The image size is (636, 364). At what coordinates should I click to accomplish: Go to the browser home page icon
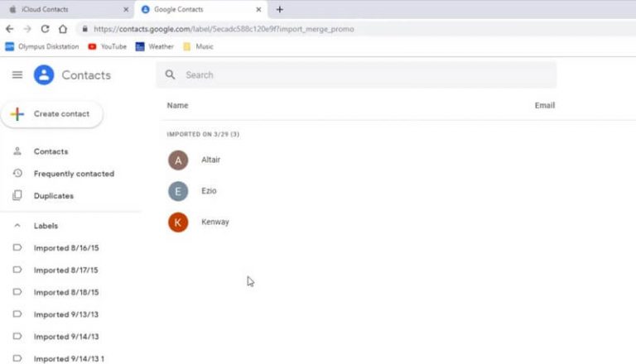[x=63, y=29]
